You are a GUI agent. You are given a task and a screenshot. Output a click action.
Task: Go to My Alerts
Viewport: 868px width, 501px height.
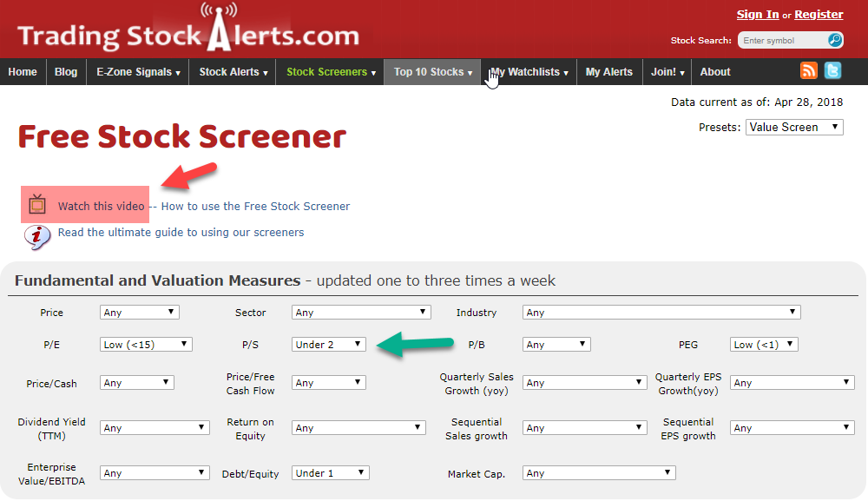(609, 72)
